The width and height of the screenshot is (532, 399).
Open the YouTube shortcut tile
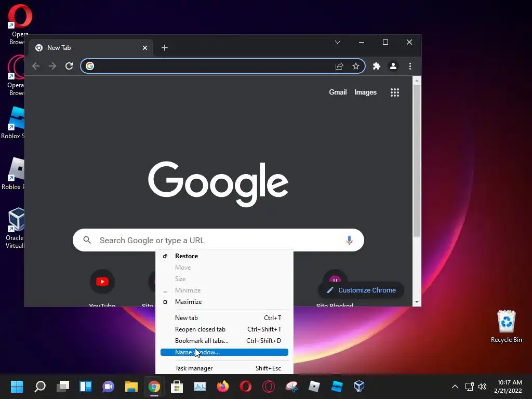pos(102,282)
